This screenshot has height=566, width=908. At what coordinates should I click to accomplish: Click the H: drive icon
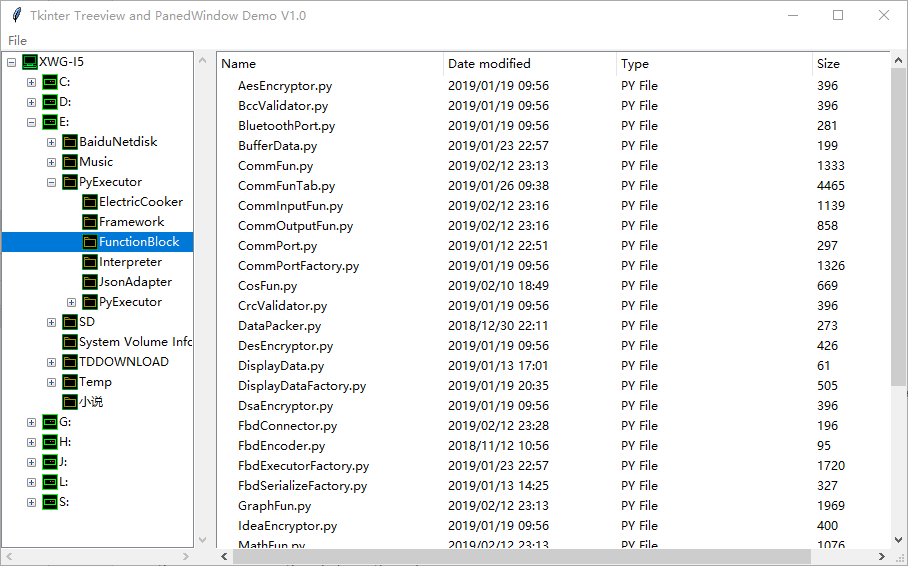point(50,442)
